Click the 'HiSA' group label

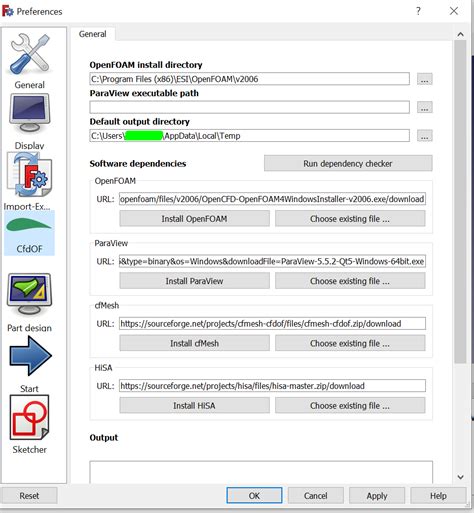(x=103, y=368)
